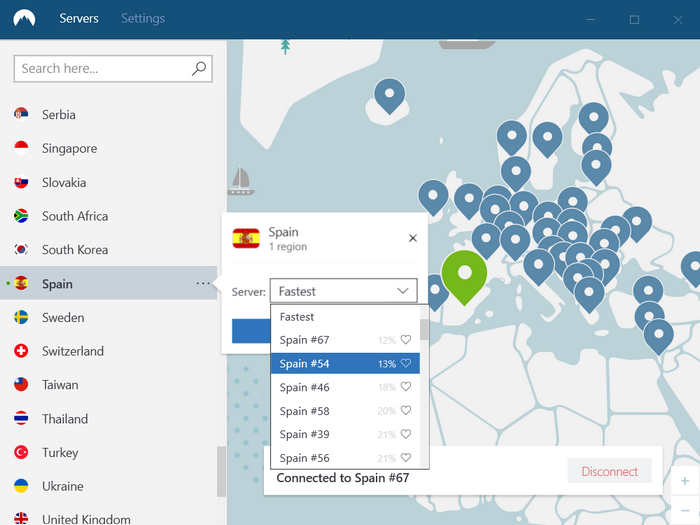Click the server dropdown list scrollbar thumb

[x=424, y=329]
